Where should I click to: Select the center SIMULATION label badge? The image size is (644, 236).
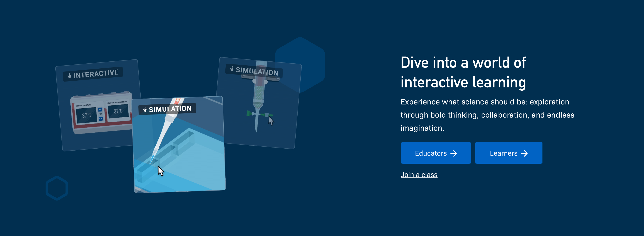pyautogui.click(x=167, y=109)
